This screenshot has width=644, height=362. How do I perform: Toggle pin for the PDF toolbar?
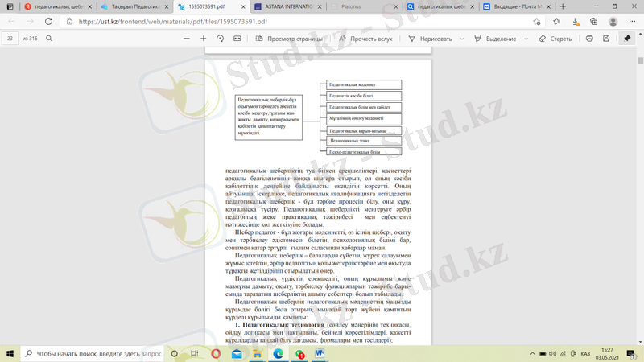point(627,38)
